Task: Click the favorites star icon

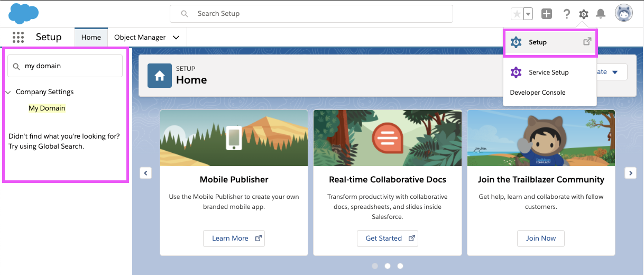Action: pos(517,14)
